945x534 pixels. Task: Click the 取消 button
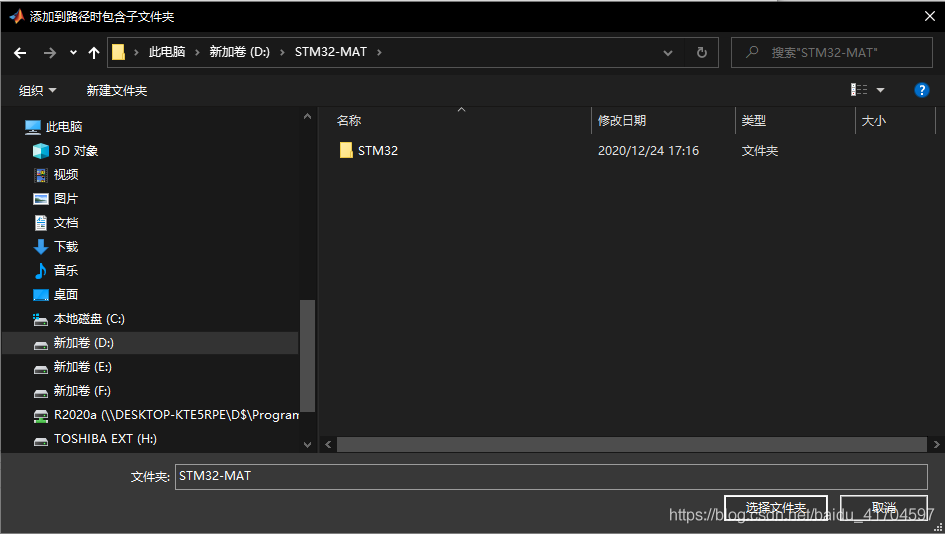(x=883, y=508)
